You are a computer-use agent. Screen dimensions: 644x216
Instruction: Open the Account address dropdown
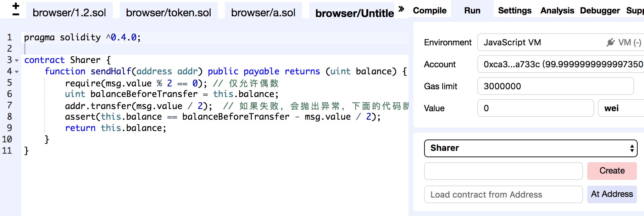[560, 64]
